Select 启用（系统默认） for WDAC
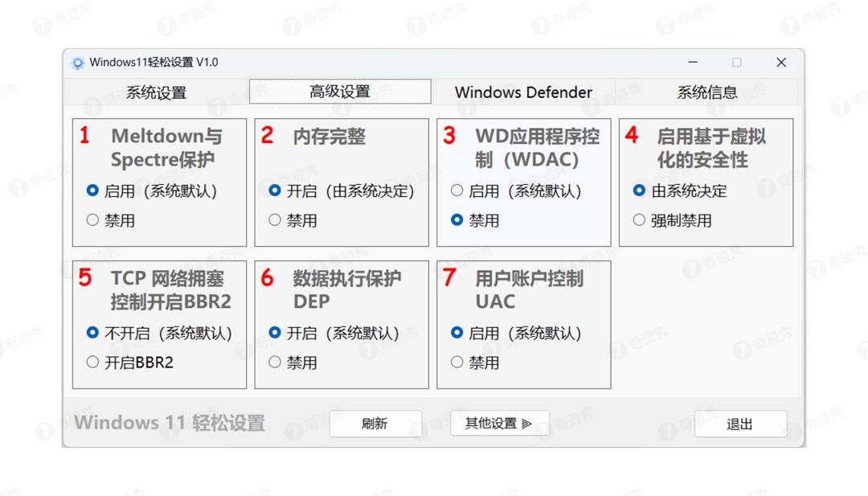Image resolution: width=868 pixels, height=496 pixels. tap(457, 191)
